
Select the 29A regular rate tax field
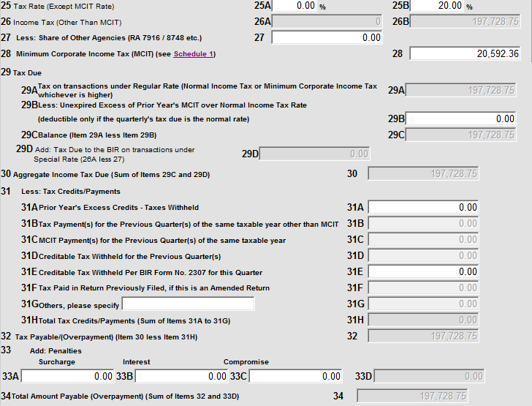click(x=460, y=90)
